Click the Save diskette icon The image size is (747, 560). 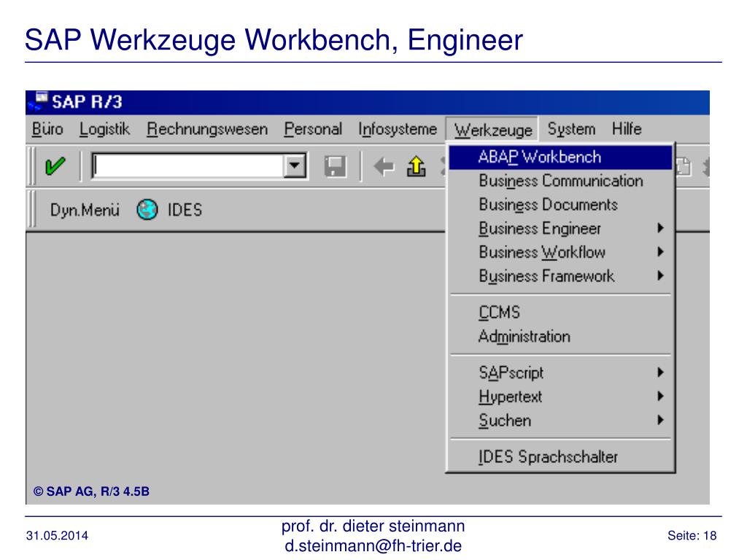(x=335, y=167)
